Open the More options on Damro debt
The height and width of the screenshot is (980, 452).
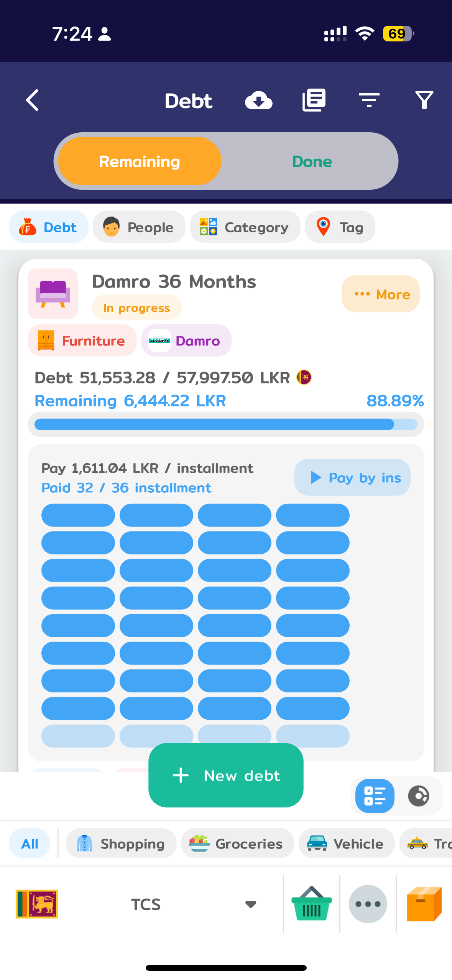tap(381, 294)
